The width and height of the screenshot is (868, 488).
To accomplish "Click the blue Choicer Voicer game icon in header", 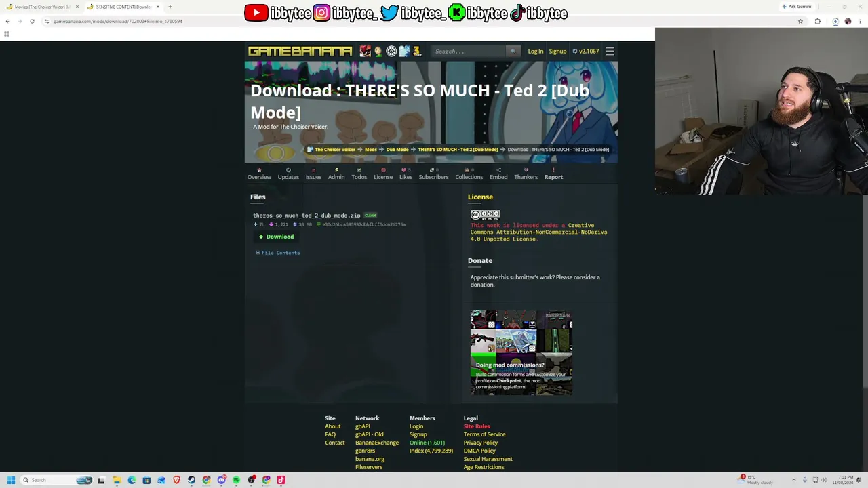I will point(404,51).
